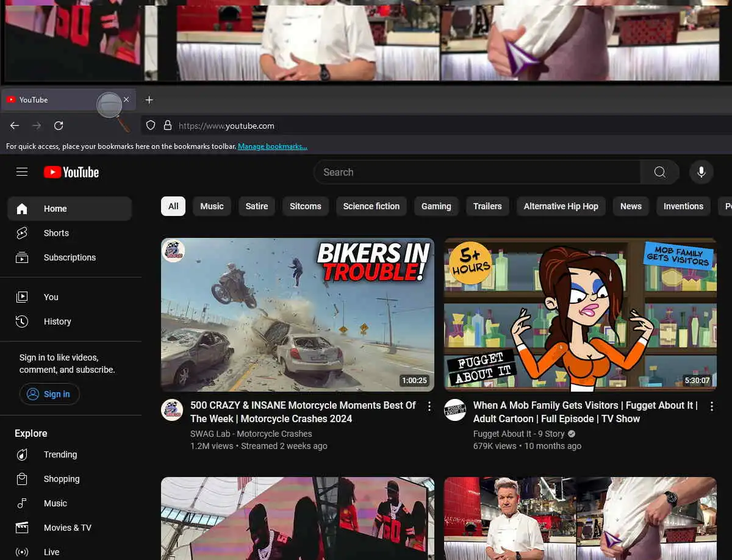Screen dimensions: 732x560
Task: Click the When A Mob Family Gets Visitors title
Action: coord(586,412)
